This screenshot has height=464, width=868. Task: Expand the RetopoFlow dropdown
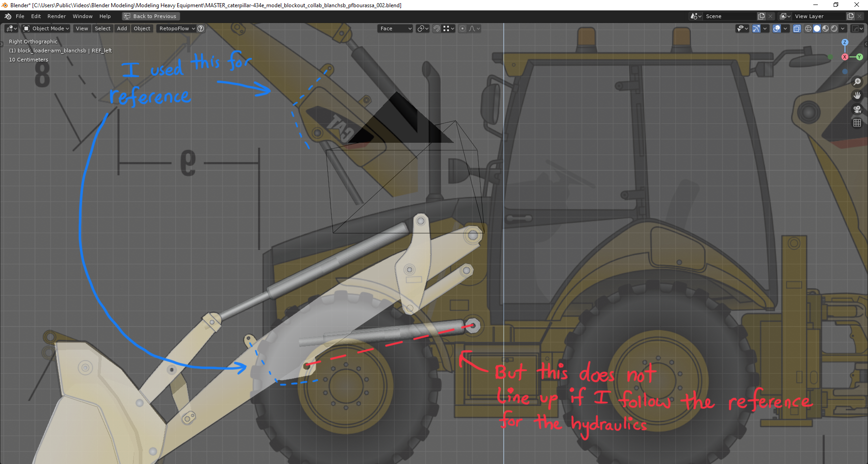point(177,28)
